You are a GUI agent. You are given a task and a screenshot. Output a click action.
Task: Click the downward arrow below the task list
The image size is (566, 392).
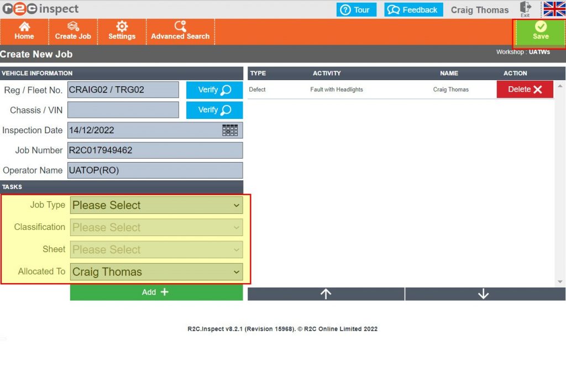(484, 294)
